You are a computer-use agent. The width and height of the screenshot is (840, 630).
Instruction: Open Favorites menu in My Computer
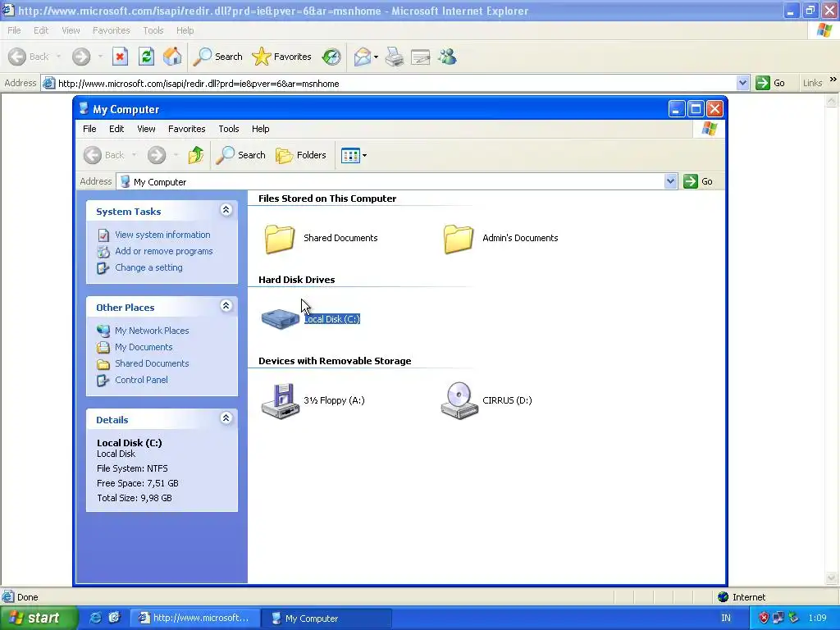(186, 129)
